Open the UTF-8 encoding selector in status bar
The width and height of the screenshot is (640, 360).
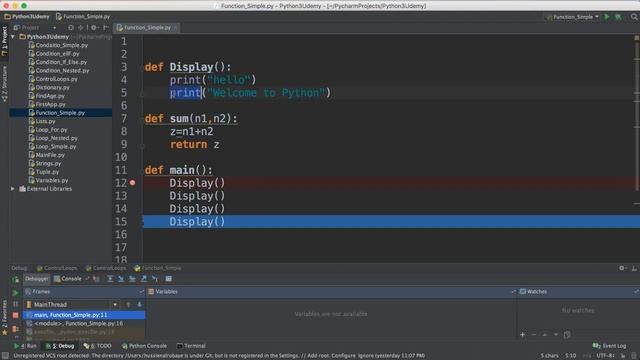[x=605, y=356]
